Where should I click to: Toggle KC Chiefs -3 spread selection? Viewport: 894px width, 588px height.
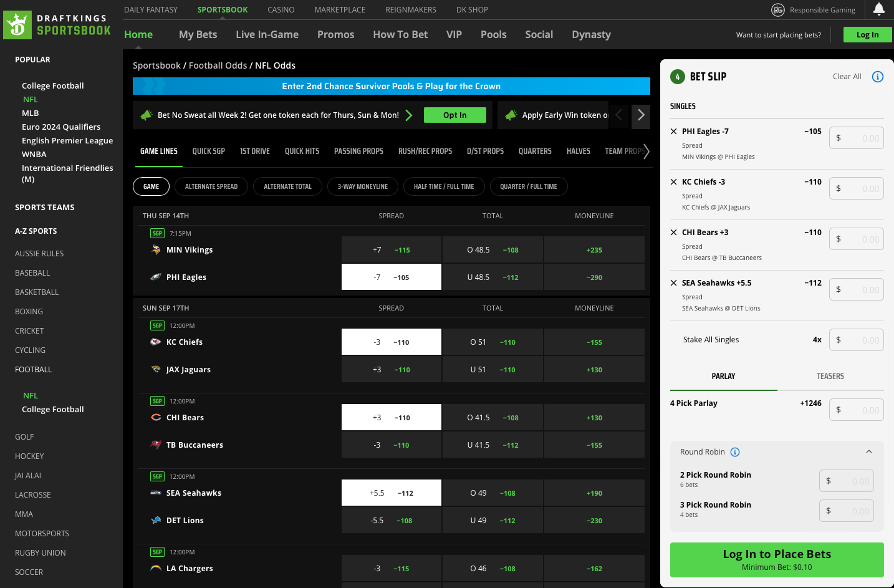(x=392, y=342)
